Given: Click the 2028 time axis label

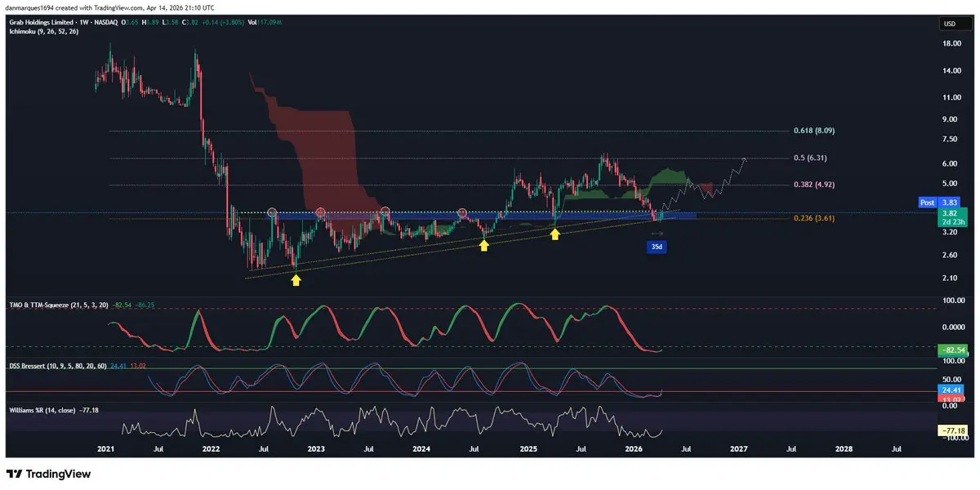Looking at the screenshot, I should (844, 449).
